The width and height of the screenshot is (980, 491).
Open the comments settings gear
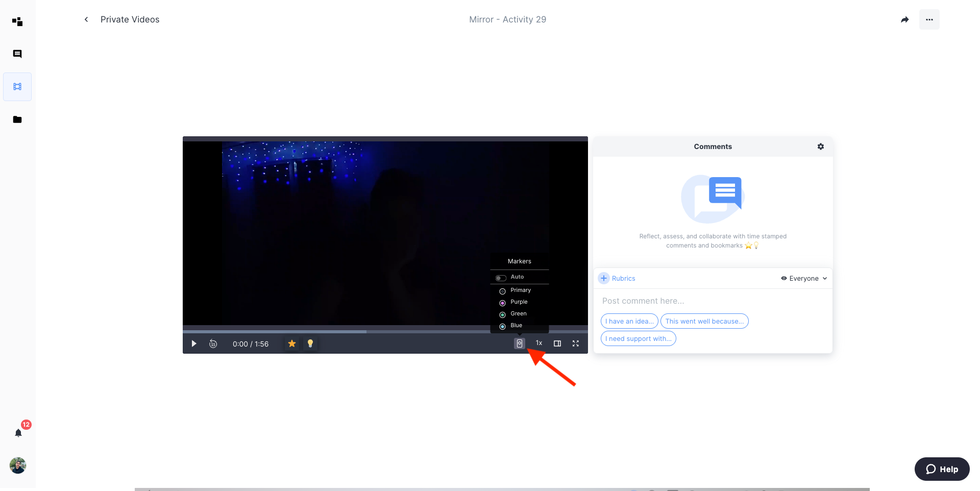point(821,146)
